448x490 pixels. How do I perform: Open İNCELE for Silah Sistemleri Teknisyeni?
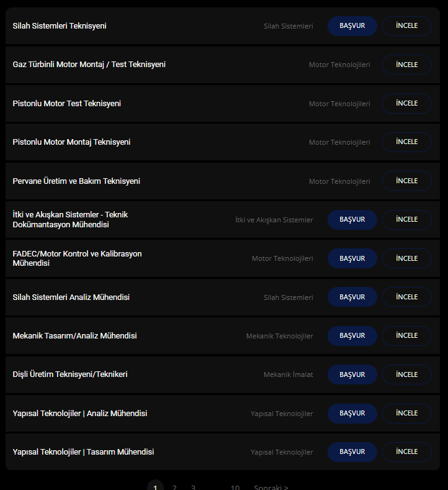click(406, 26)
